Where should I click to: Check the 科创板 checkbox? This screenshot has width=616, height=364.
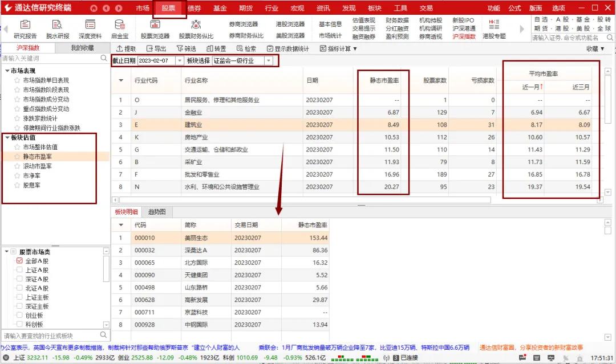(x=19, y=324)
